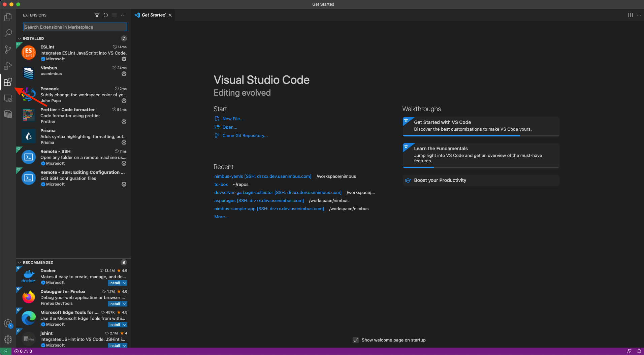This screenshot has width=644, height=355.
Task: Open the Explorer view in activity bar
Action: click(8, 17)
